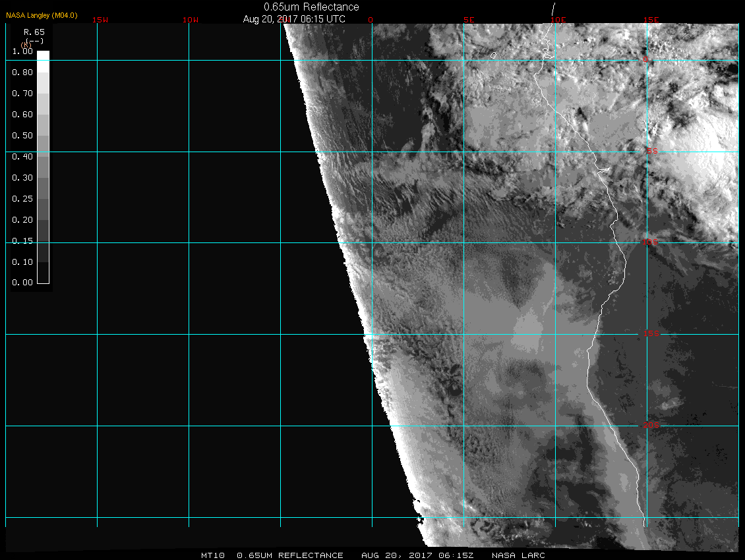Click the 0.00 colorbar value

point(22,283)
